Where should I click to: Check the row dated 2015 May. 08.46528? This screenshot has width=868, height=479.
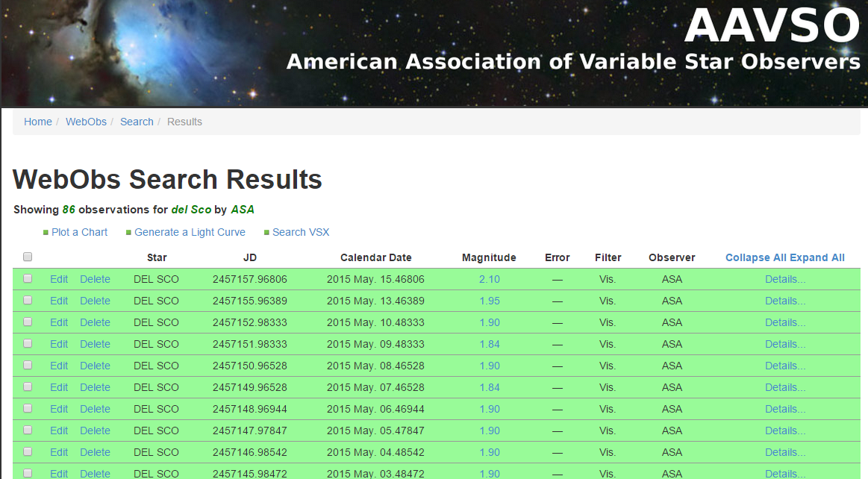tap(28, 365)
